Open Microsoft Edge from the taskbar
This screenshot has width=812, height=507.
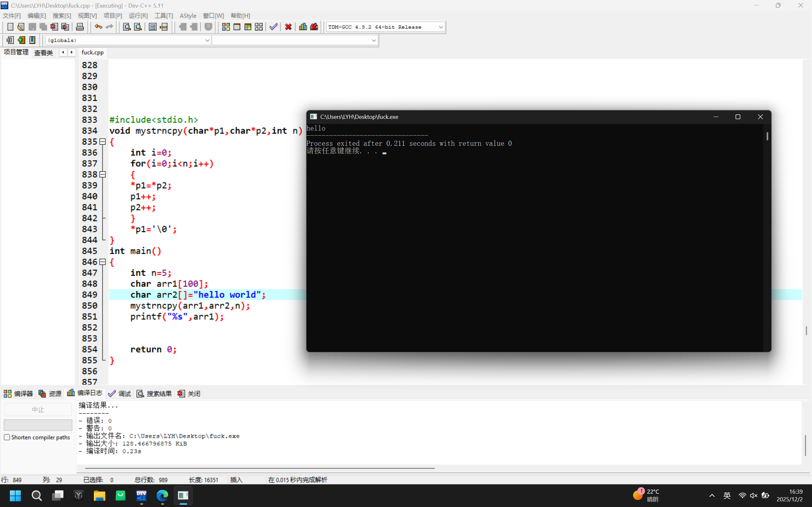pos(162,495)
